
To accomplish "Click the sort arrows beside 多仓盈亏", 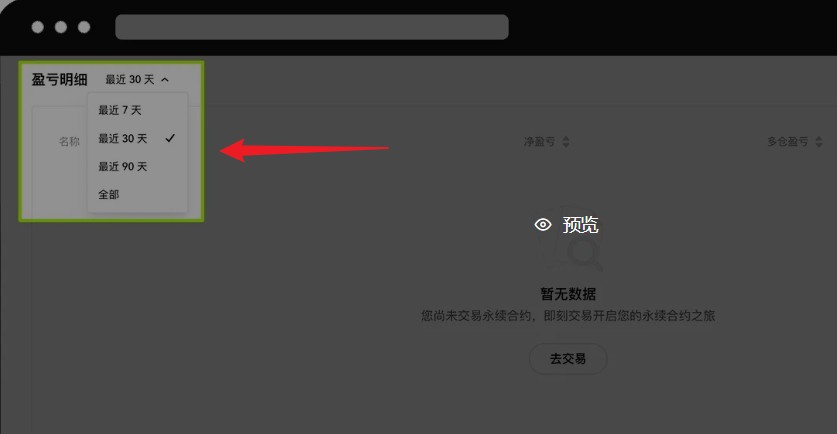I will coord(819,142).
